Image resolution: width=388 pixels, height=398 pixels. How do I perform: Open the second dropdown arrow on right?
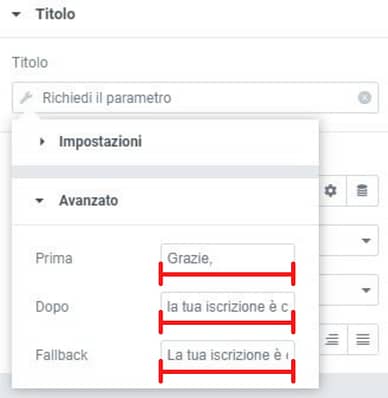366,290
